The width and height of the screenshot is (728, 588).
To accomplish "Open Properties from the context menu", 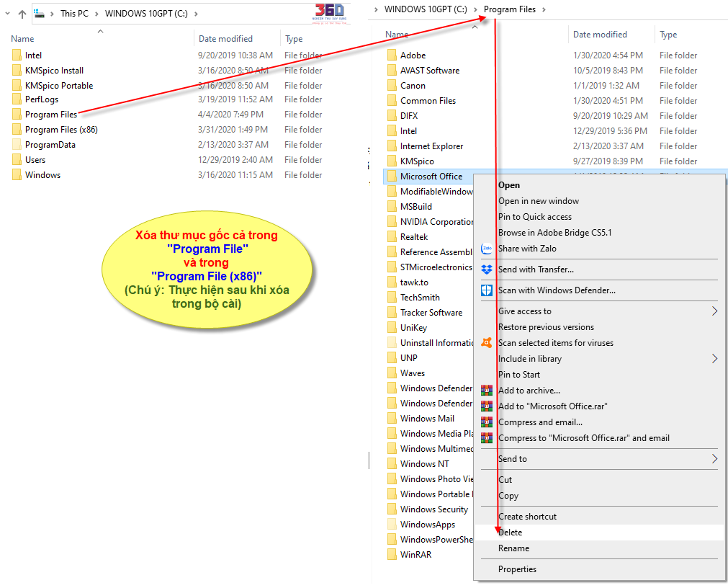I will click(517, 569).
